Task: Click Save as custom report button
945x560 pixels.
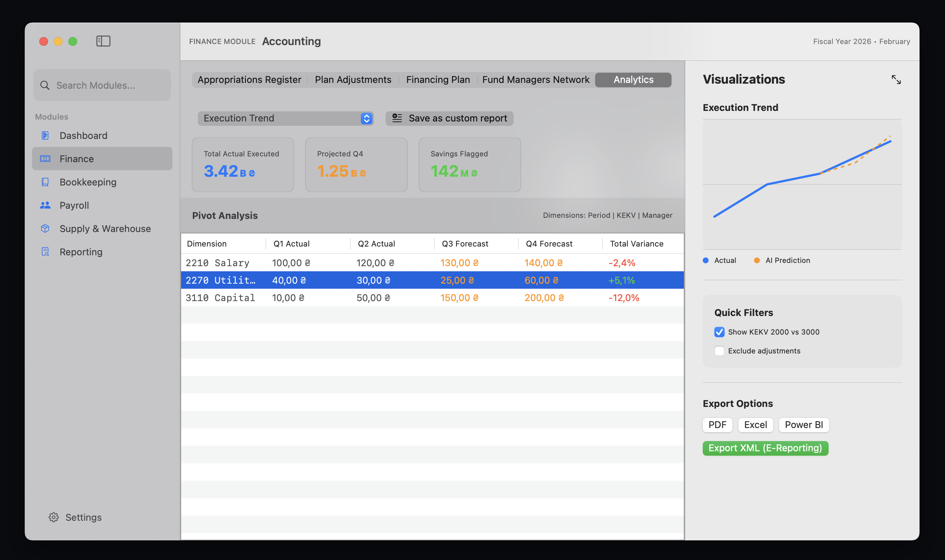Action: [449, 119]
